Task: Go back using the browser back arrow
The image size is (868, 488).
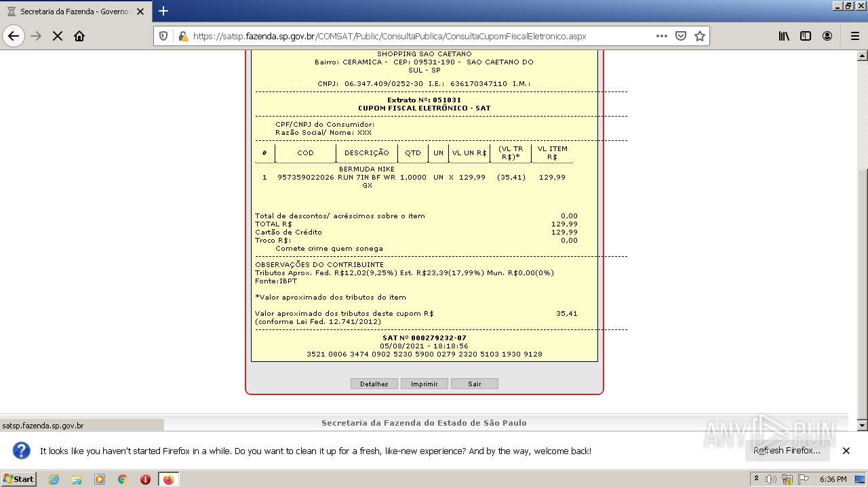Action: pyautogui.click(x=14, y=36)
